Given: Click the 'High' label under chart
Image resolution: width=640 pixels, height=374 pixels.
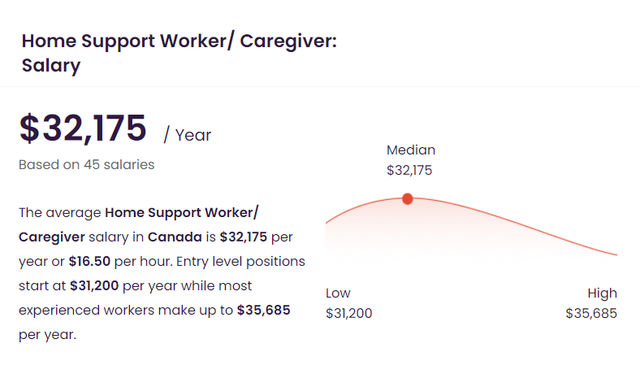Looking at the screenshot, I should point(602,293).
